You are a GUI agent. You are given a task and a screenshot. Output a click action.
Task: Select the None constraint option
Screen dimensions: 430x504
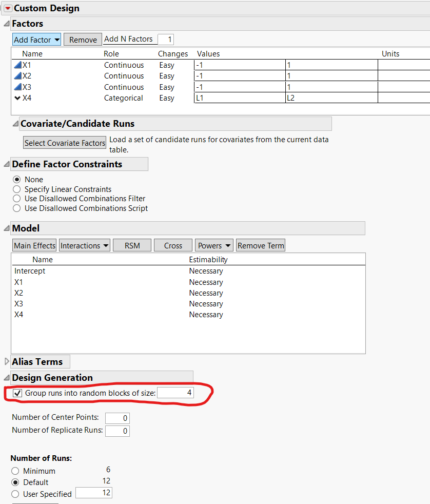click(x=17, y=179)
